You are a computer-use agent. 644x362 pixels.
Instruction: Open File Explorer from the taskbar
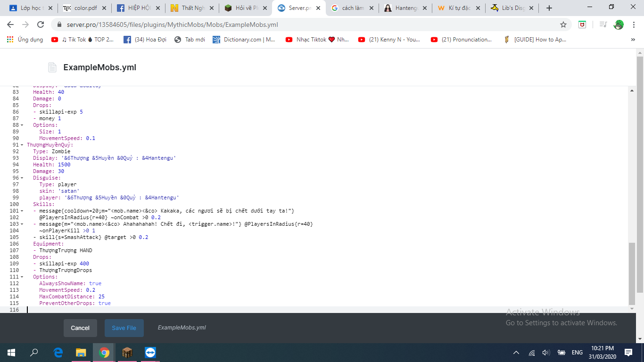point(81,353)
